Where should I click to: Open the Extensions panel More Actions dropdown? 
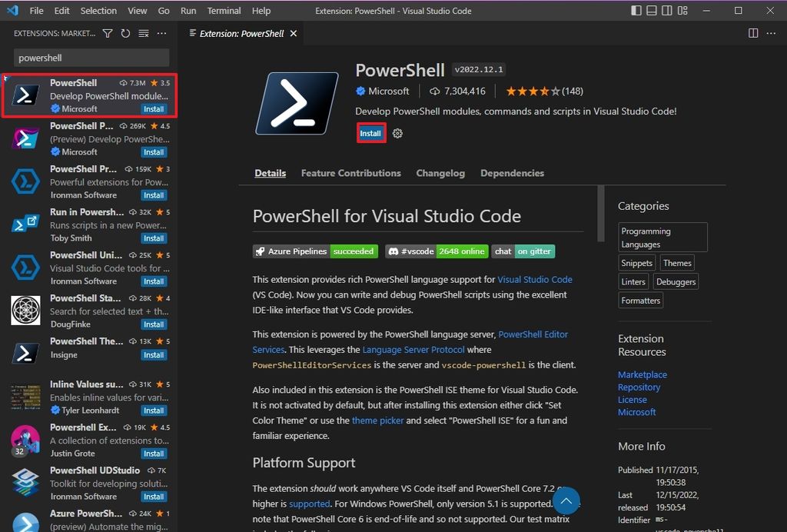point(161,34)
